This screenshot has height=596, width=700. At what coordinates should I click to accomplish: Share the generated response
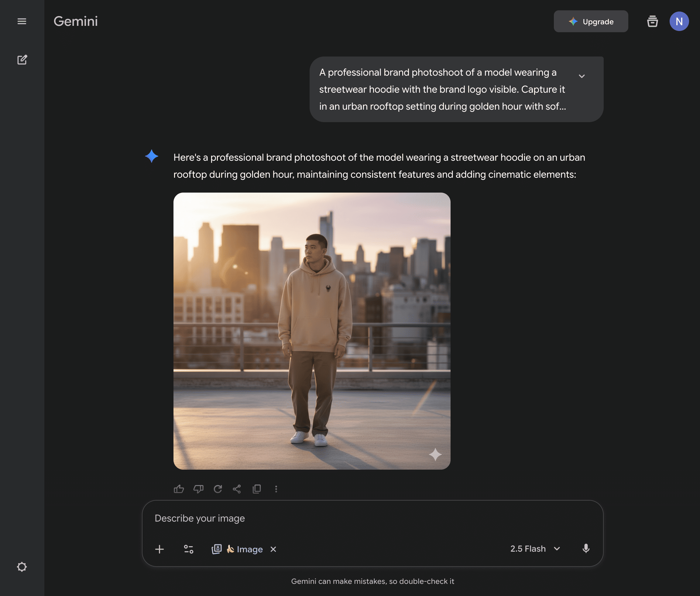pyautogui.click(x=237, y=489)
